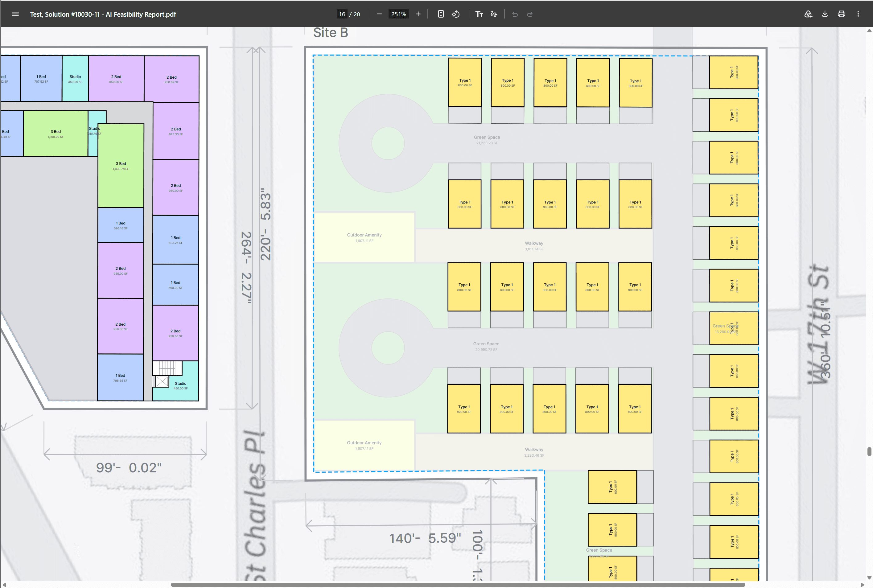
Task: Print the feasibility report
Action: tap(842, 14)
